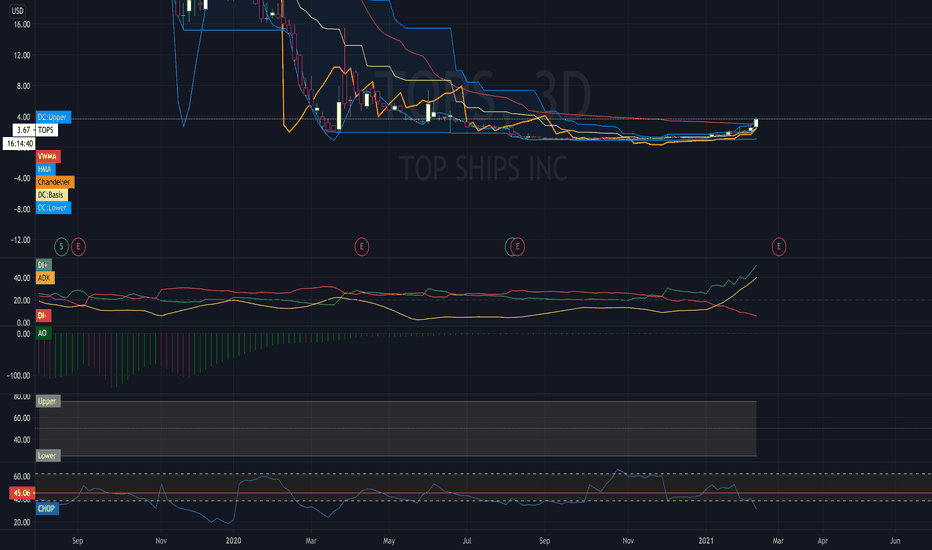Click the May label on the time axis
Image resolution: width=932 pixels, height=550 pixels.
click(389, 540)
